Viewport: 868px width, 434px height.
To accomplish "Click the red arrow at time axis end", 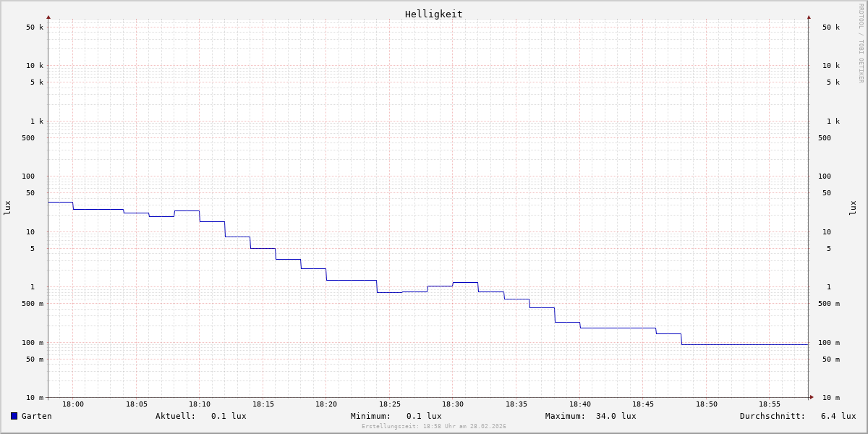I will (812, 396).
